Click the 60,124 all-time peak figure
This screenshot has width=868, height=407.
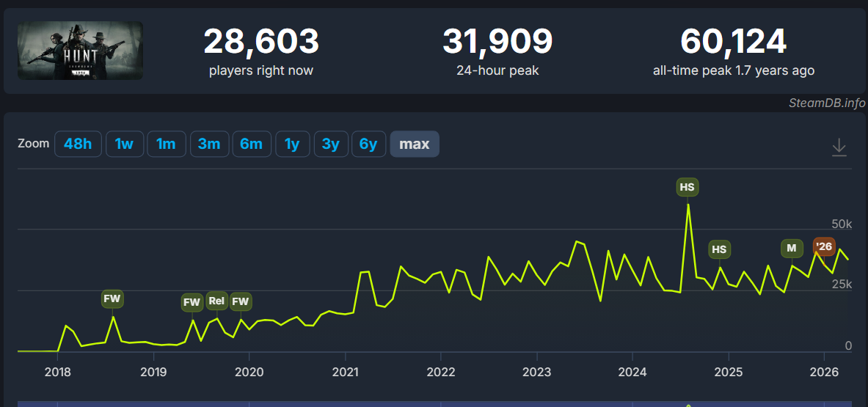coord(734,42)
